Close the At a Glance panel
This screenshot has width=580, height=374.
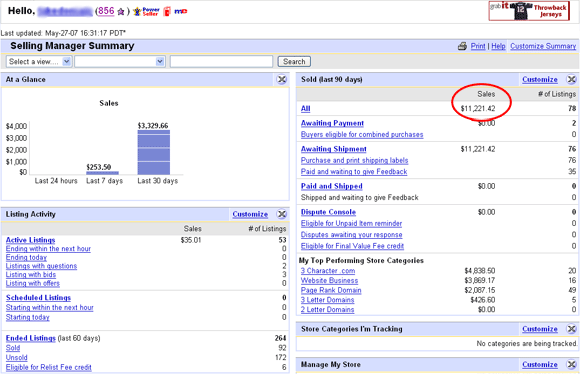282,80
